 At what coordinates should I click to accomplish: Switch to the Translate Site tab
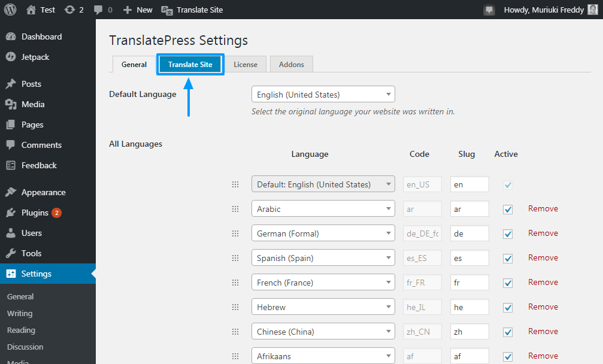coord(190,64)
